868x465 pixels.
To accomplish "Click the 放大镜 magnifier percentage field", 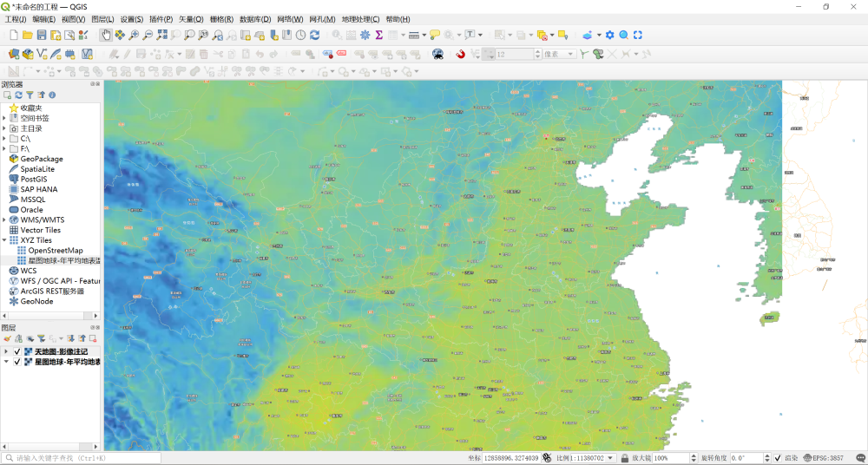I will [x=672, y=458].
